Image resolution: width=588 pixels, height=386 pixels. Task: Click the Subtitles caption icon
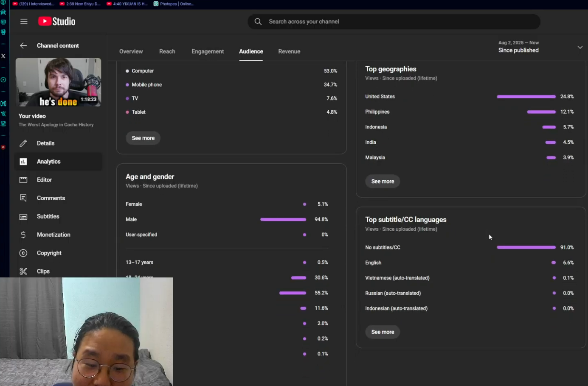click(23, 216)
